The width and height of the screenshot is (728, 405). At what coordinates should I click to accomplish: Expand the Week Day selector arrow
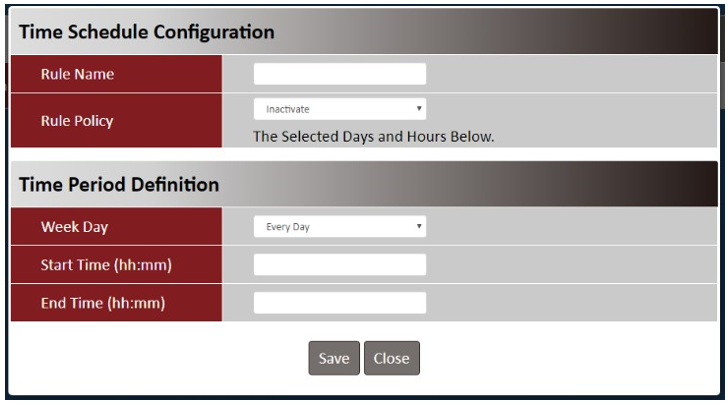pyautogui.click(x=420, y=227)
